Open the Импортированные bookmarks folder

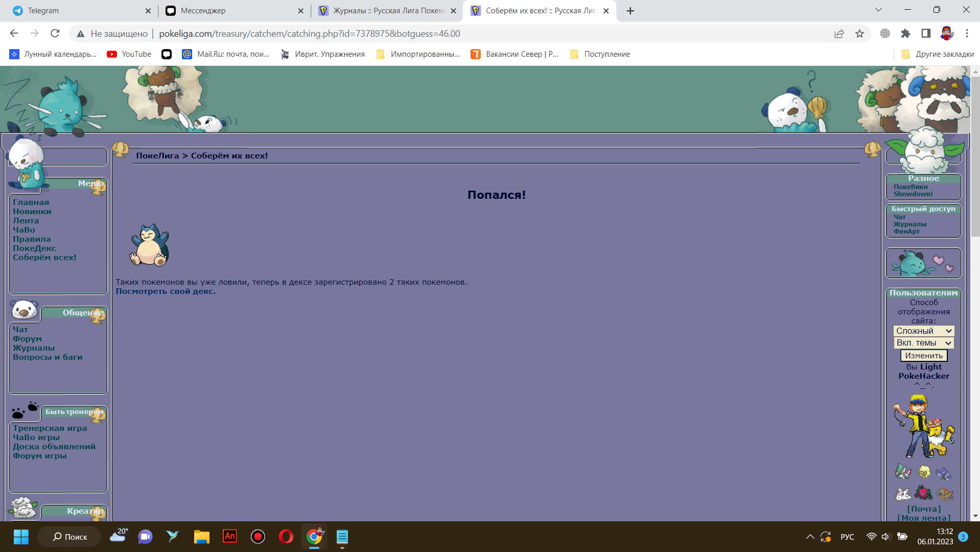(418, 54)
